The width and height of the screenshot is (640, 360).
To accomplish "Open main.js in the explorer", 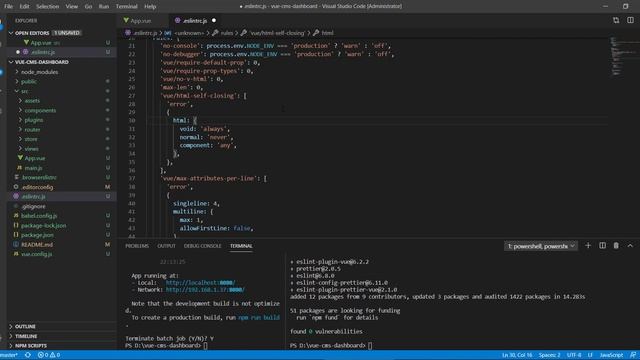I will (x=33, y=168).
